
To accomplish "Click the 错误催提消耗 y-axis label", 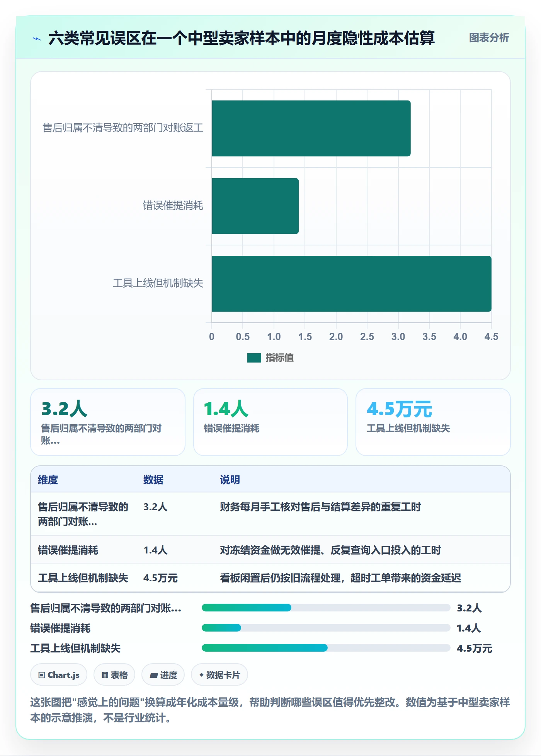I will (173, 206).
